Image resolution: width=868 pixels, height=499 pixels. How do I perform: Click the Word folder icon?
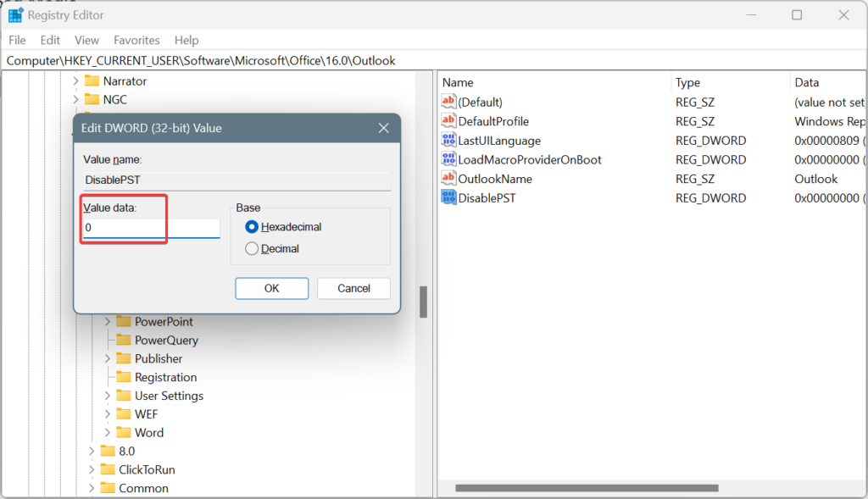click(x=124, y=433)
